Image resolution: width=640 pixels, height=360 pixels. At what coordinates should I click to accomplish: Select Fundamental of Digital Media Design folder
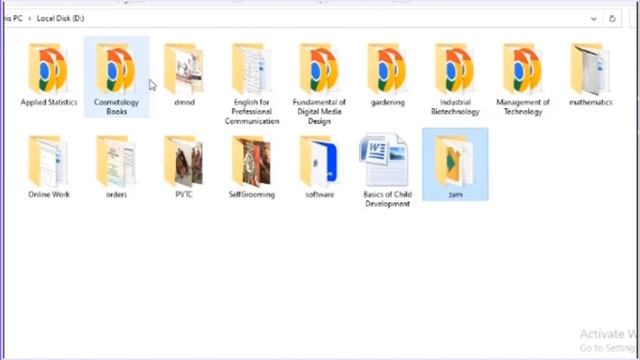point(320,69)
